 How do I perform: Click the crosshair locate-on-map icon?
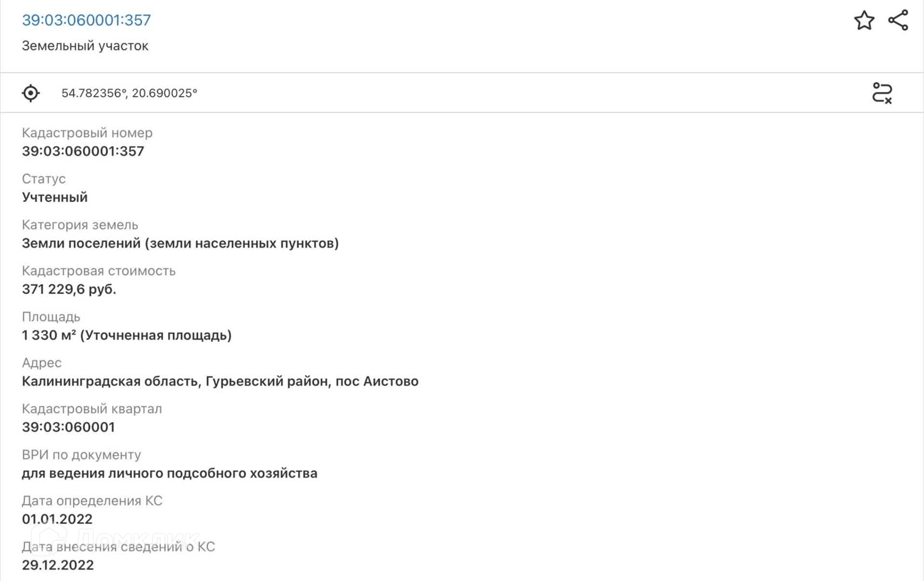point(31,93)
